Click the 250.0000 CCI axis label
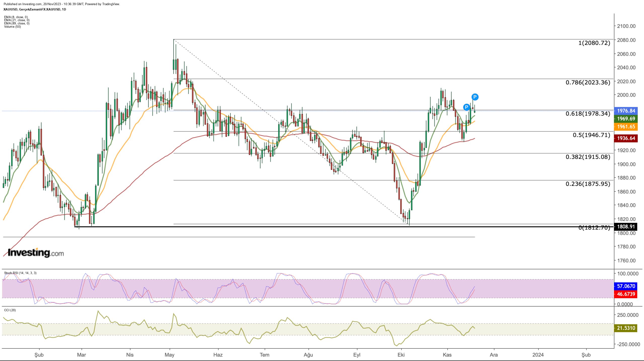This screenshot has height=361, width=644. pyautogui.click(x=628, y=315)
